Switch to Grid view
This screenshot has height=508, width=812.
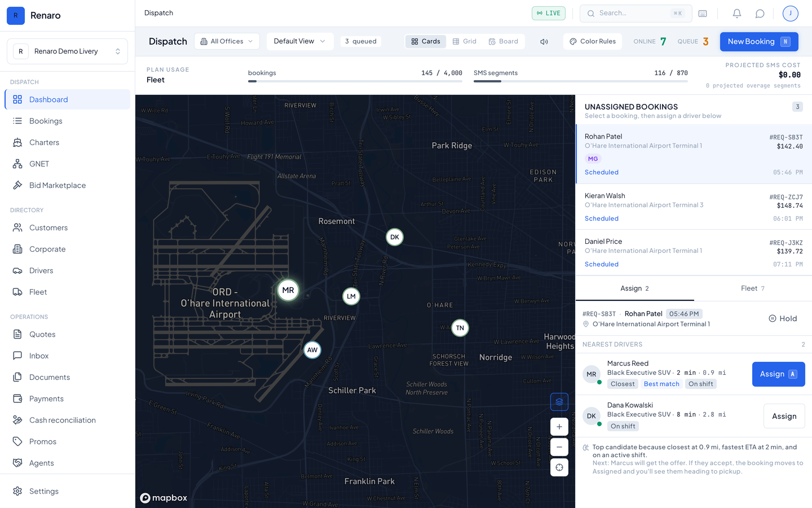click(x=465, y=42)
